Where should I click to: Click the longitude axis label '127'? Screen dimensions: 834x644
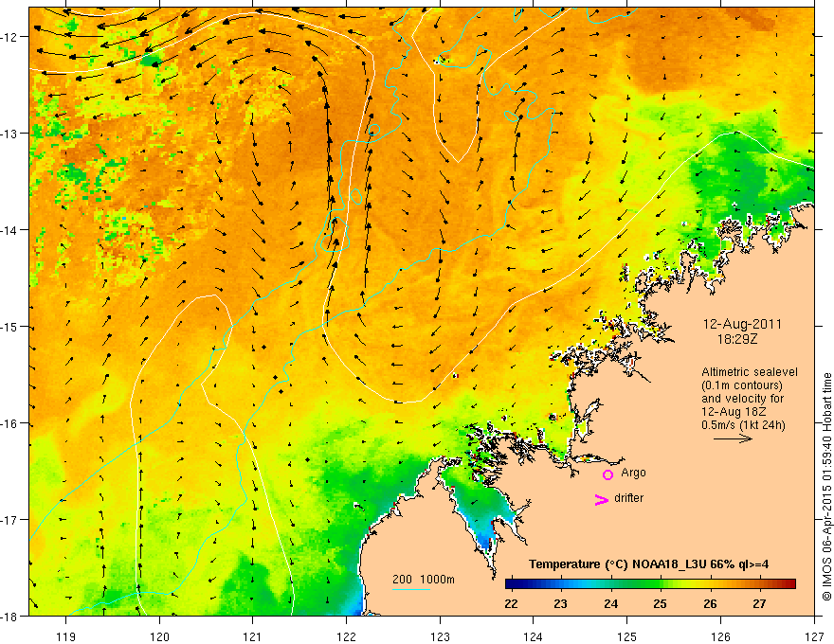click(x=814, y=636)
